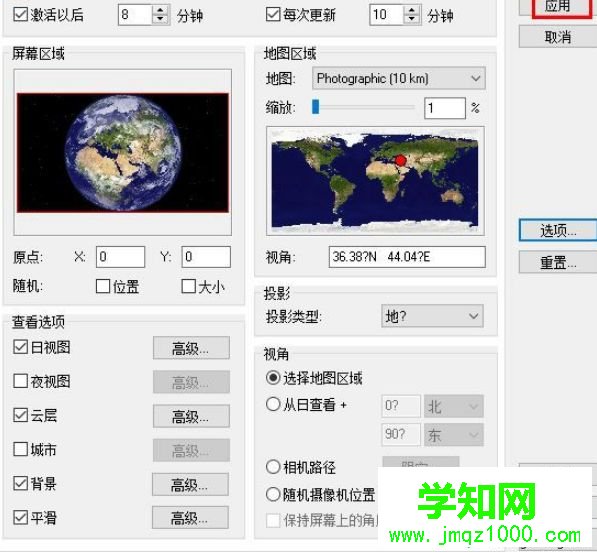Toggle the 日视图 checkbox
597x552 pixels.
pyautogui.click(x=20, y=347)
